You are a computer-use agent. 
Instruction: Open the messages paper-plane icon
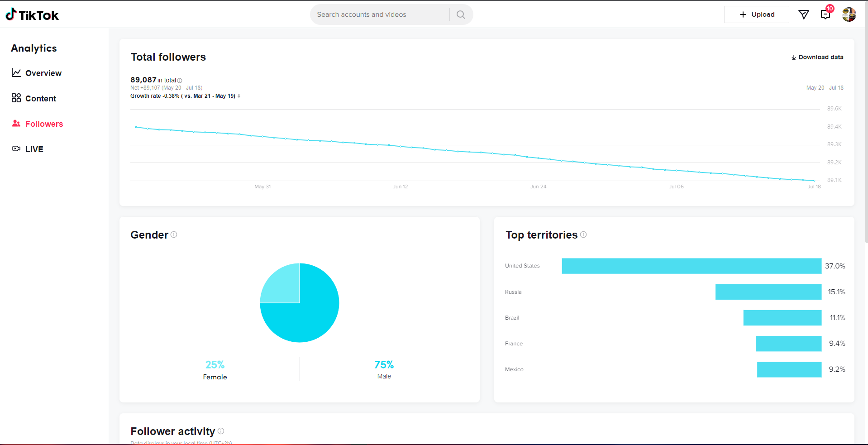point(804,14)
